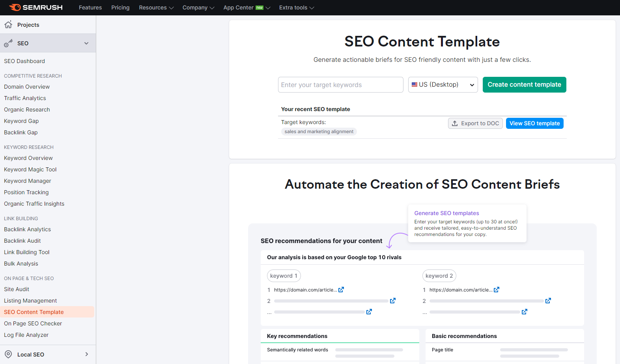Open Log File Analyzer
This screenshot has height=364, width=620.
pos(26,335)
